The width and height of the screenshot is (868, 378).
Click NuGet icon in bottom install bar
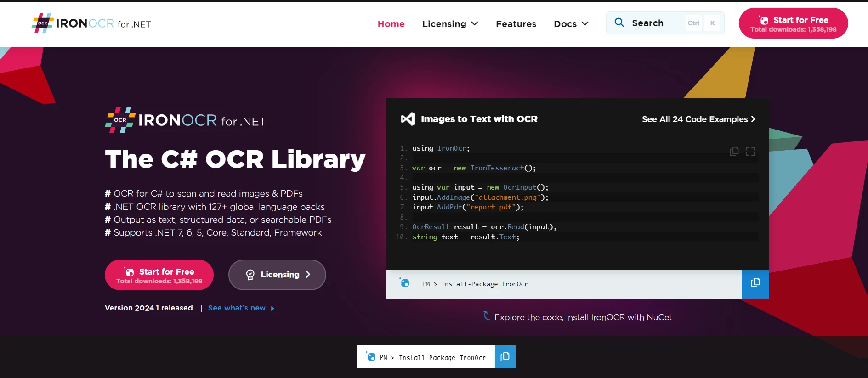[371, 357]
